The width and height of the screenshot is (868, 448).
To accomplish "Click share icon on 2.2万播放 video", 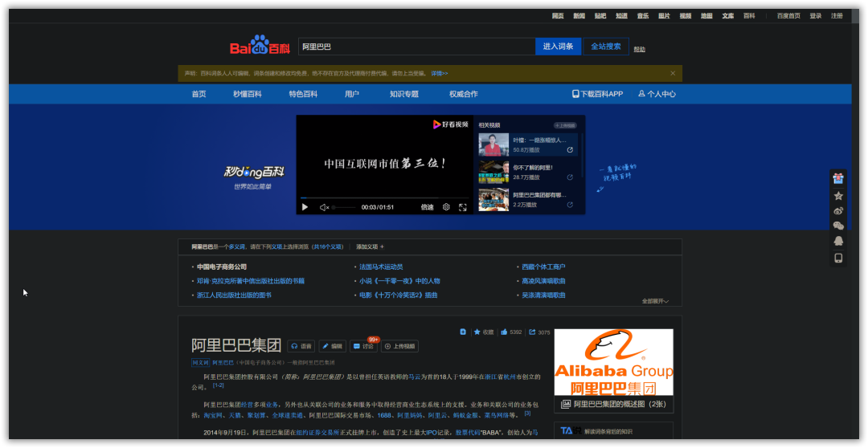I will [570, 205].
